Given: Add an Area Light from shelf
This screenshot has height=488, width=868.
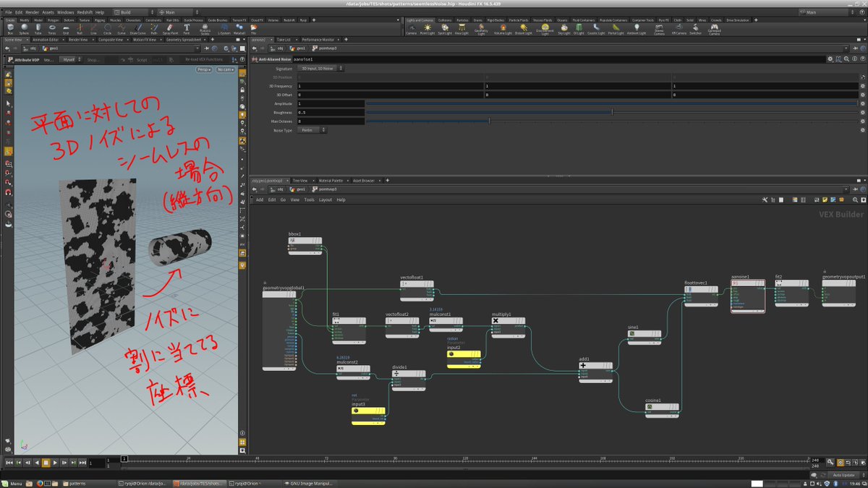Looking at the screenshot, I should click(x=461, y=29).
